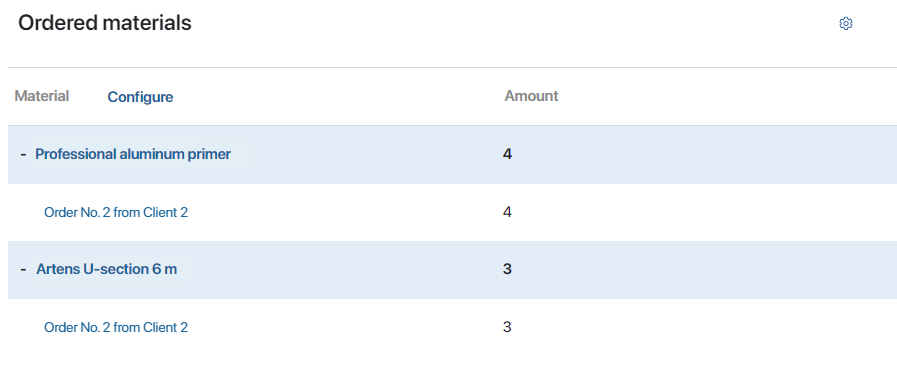Open Artens U-section 6 m material
The width and height of the screenshot is (897, 365).
[x=106, y=269]
